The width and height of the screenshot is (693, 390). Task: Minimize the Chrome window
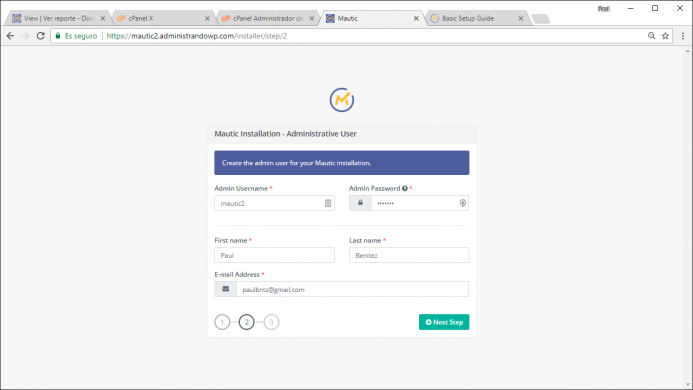point(631,8)
